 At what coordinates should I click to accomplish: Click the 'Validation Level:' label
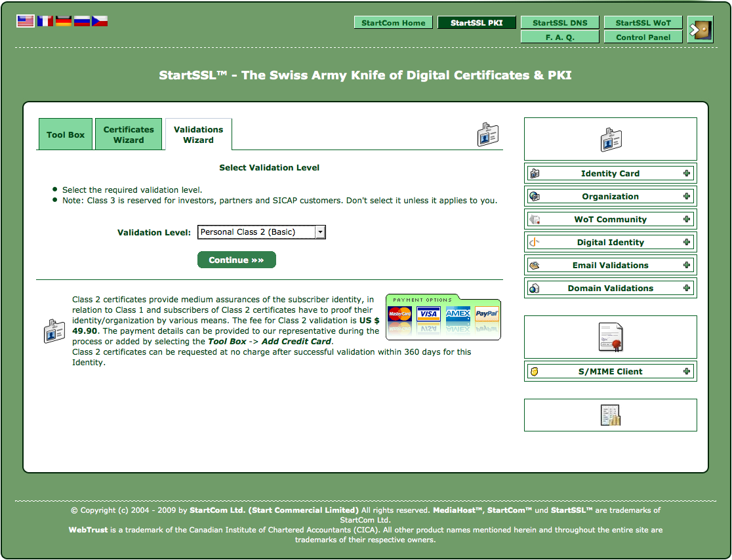[x=154, y=232]
